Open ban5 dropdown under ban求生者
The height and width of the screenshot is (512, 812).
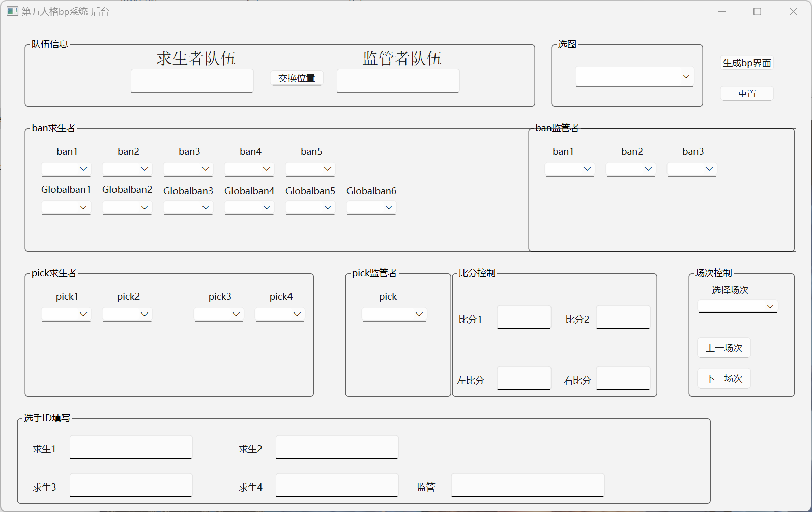point(310,169)
